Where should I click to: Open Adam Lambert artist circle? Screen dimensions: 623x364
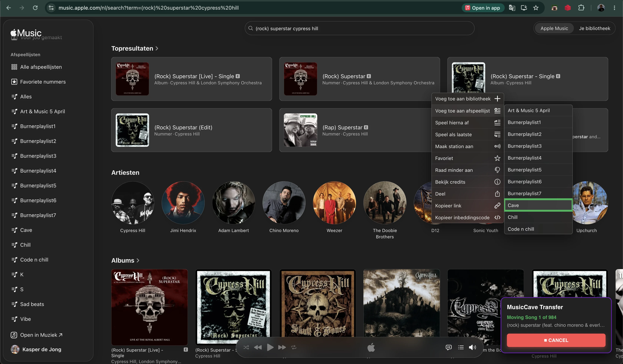[233, 203]
